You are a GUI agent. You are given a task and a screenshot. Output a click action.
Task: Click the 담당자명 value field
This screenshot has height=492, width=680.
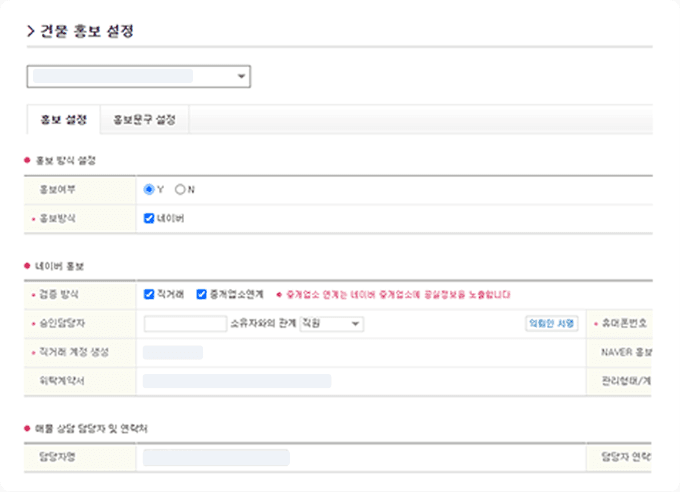tap(216, 457)
